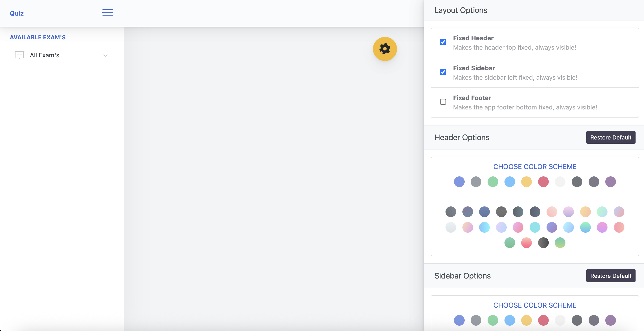Select the mint green gradient header swatch
This screenshot has height=331, width=644.
(x=602, y=212)
